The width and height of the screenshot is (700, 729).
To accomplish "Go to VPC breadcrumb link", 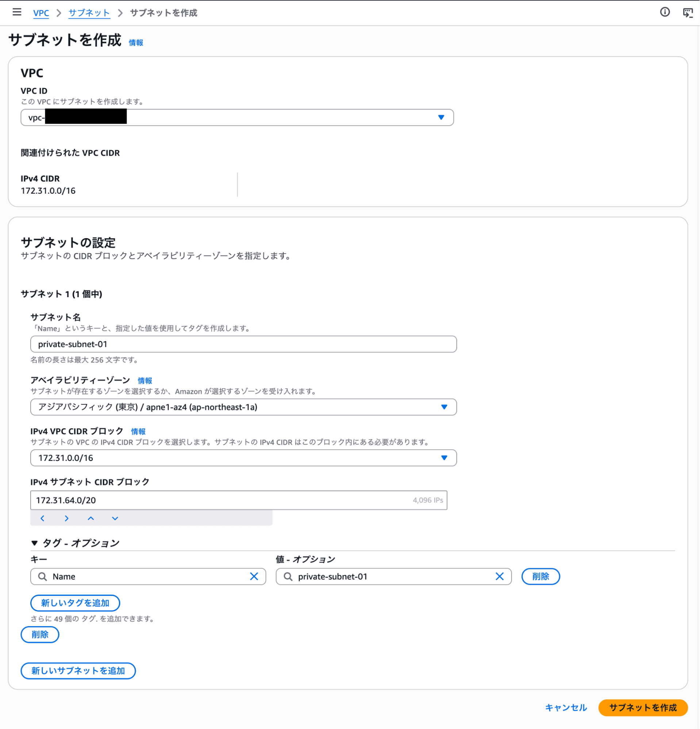I will click(41, 13).
